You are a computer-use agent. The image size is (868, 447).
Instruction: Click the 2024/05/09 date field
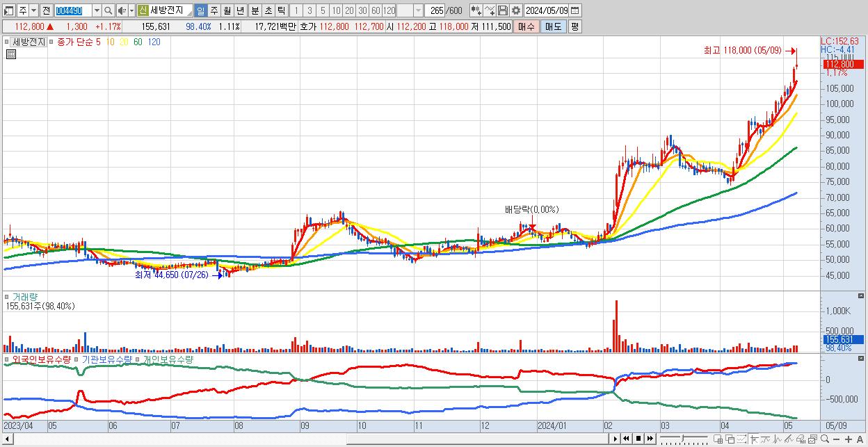(546, 10)
